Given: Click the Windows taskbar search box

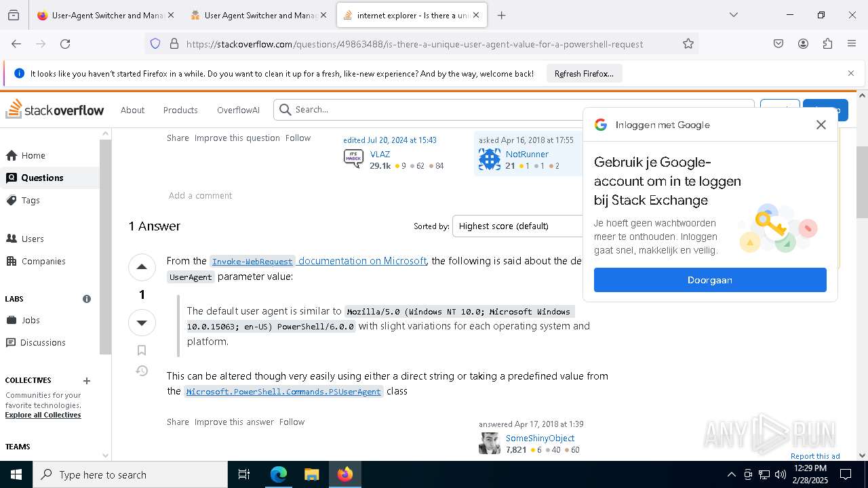Looking at the screenshot, I should click(130, 474).
